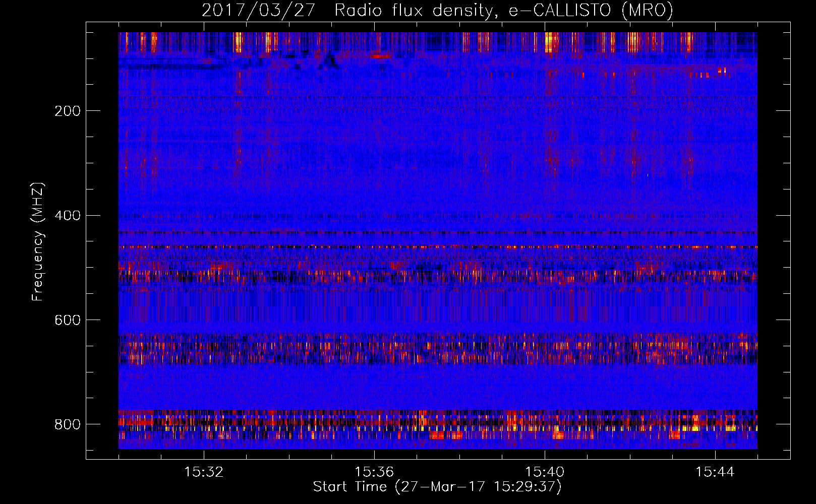
Task: Click the 15:40 time tick label
Action: tap(545, 472)
